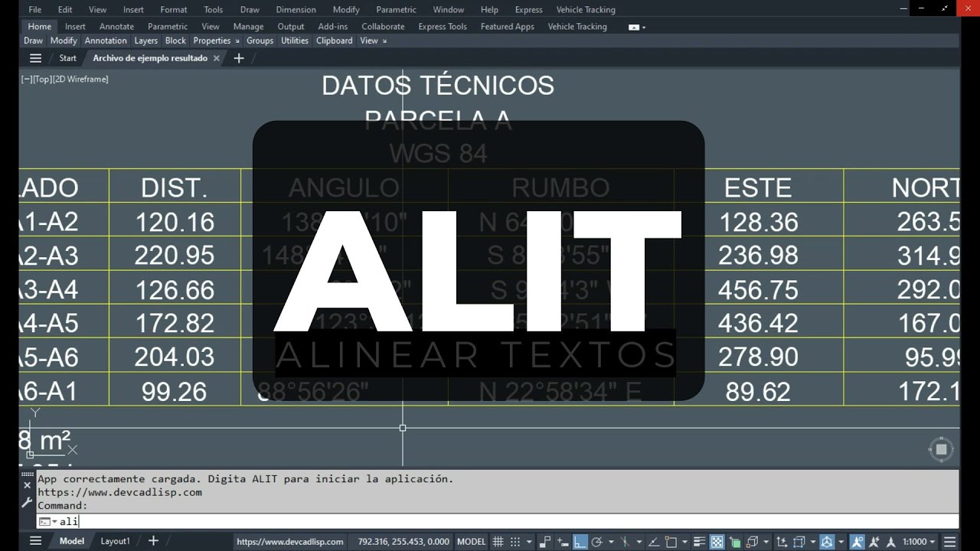Click the coordinates readout 792.316, 255.453

tap(403, 542)
